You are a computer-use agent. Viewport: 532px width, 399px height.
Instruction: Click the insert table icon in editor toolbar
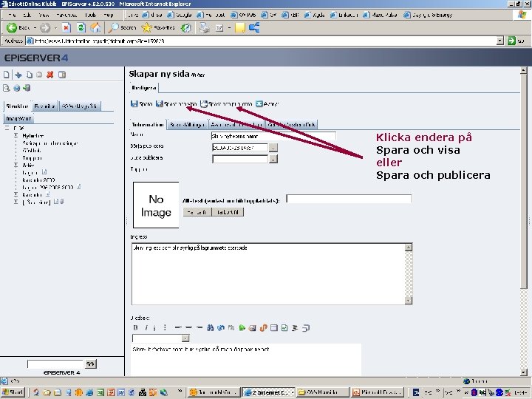point(274,328)
